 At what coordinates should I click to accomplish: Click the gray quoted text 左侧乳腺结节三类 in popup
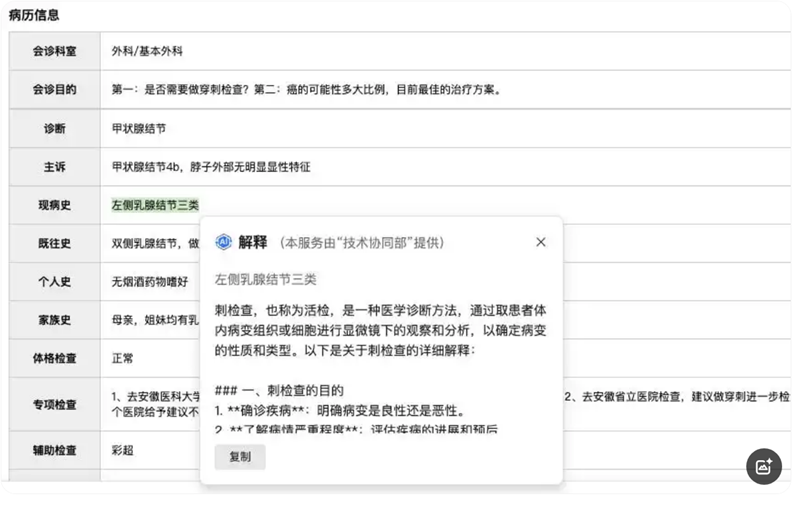(265, 280)
